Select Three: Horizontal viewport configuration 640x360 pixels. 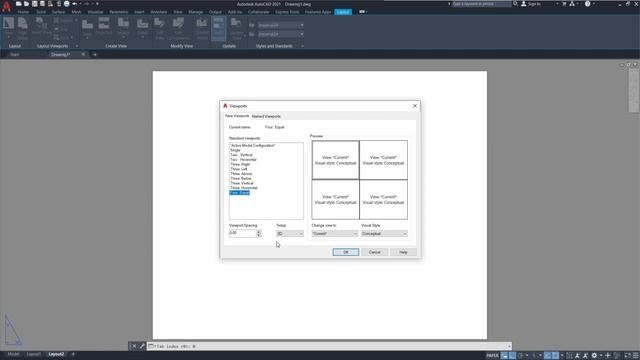coord(244,188)
